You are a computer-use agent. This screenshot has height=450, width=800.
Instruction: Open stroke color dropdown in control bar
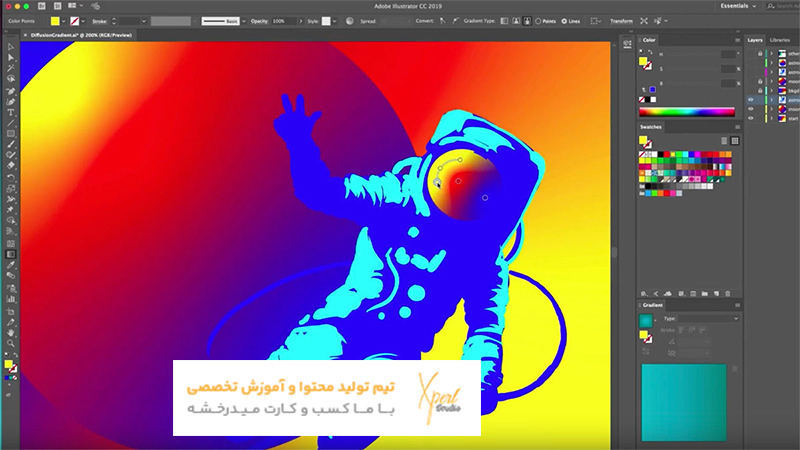(x=83, y=21)
